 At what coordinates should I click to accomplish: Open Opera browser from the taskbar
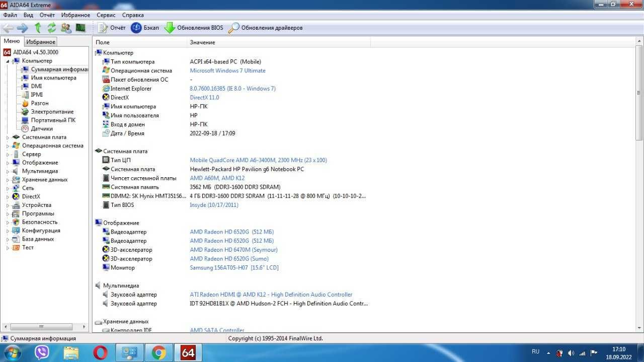(101, 352)
